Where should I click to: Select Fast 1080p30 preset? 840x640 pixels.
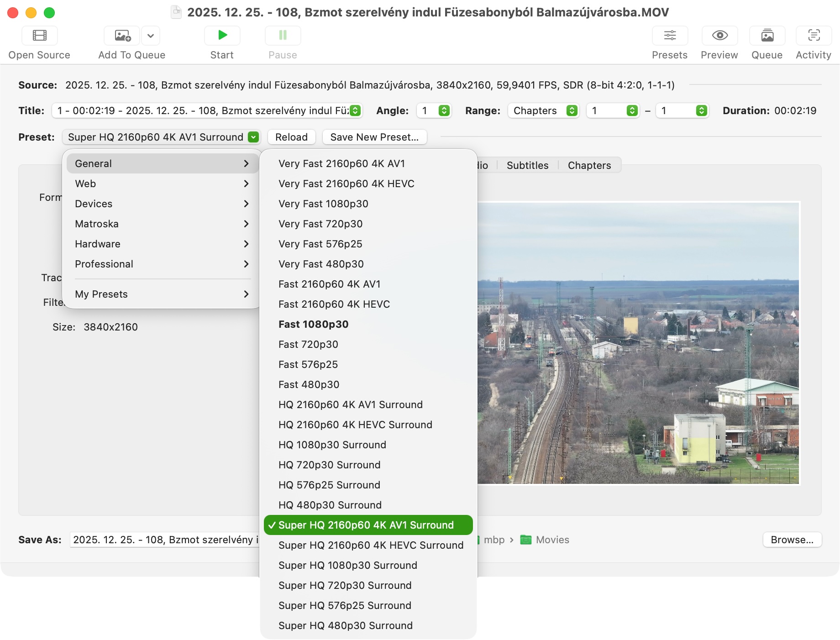[x=313, y=324]
